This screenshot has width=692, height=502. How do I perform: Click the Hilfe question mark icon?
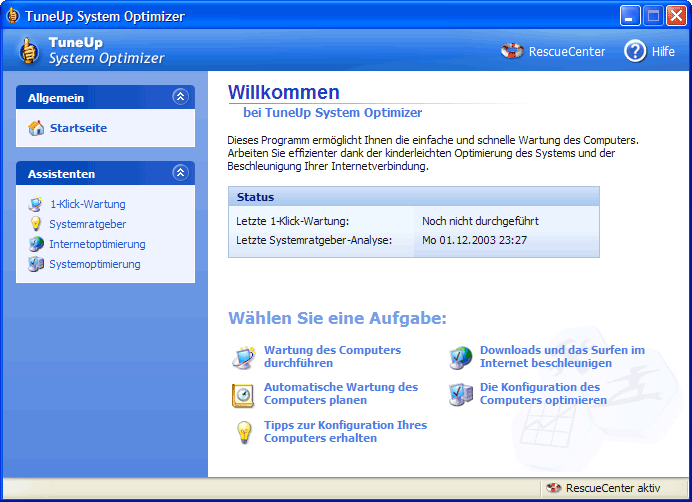(x=635, y=51)
